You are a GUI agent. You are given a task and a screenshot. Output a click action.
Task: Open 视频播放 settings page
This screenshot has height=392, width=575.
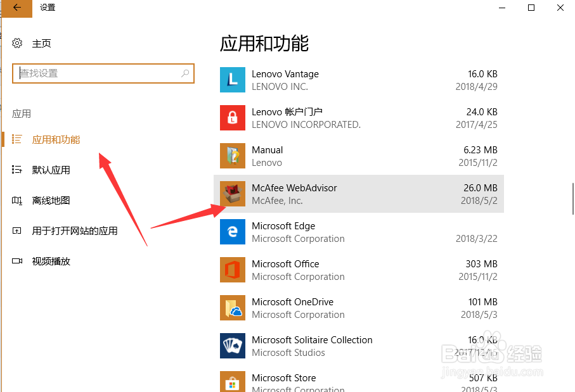point(51,261)
